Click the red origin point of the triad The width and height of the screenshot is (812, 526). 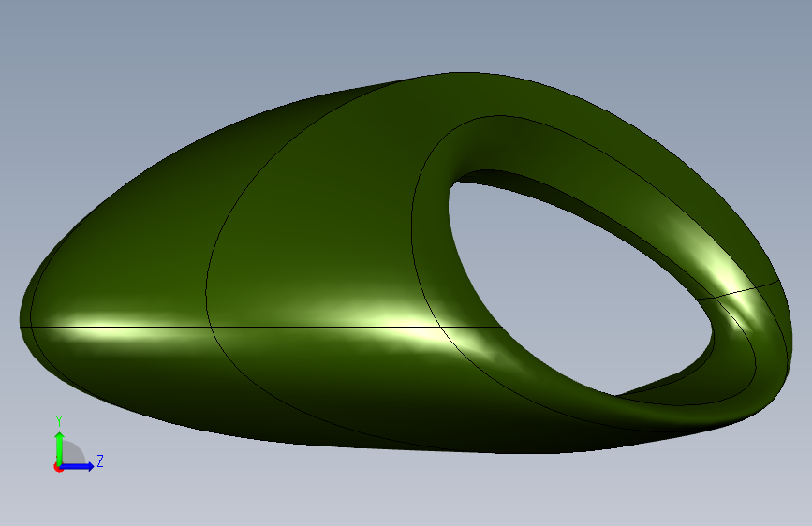(x=58, y=467)
